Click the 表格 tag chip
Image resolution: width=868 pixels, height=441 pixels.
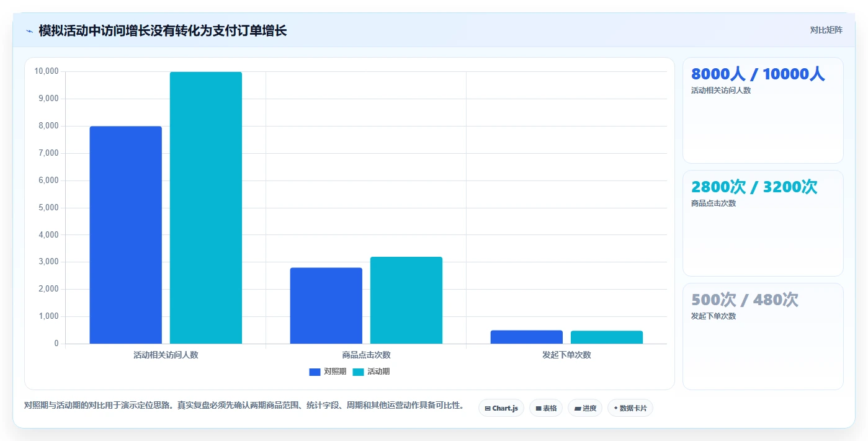click(x=546, y=408)
